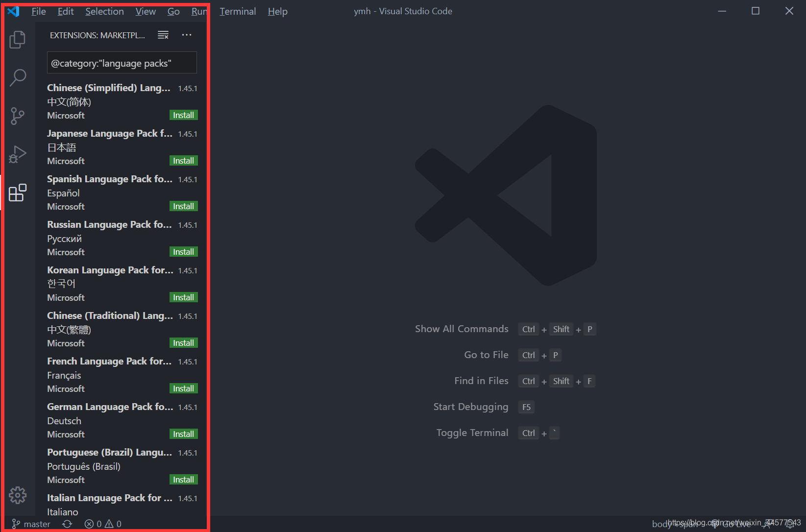Click the "Português (Brasil)" description text
The width and height of the screenshot is (806, 532).
pos(84,466)
